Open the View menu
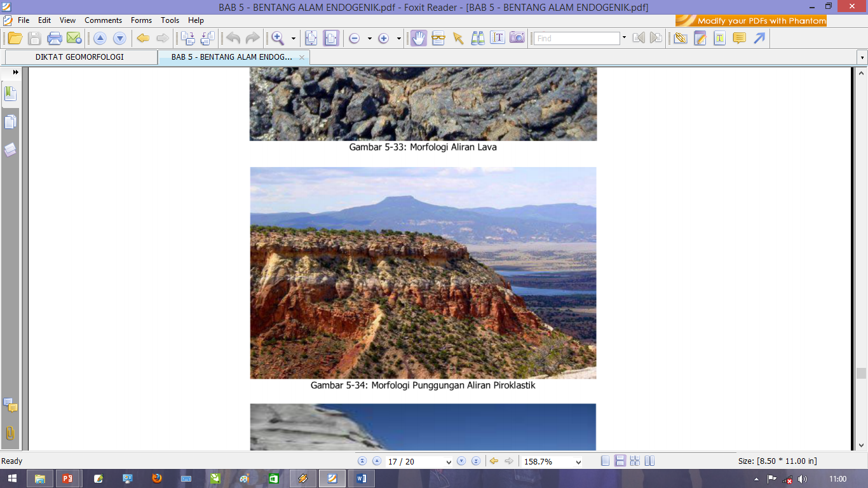The image size is (868, 488). point(67,20)
